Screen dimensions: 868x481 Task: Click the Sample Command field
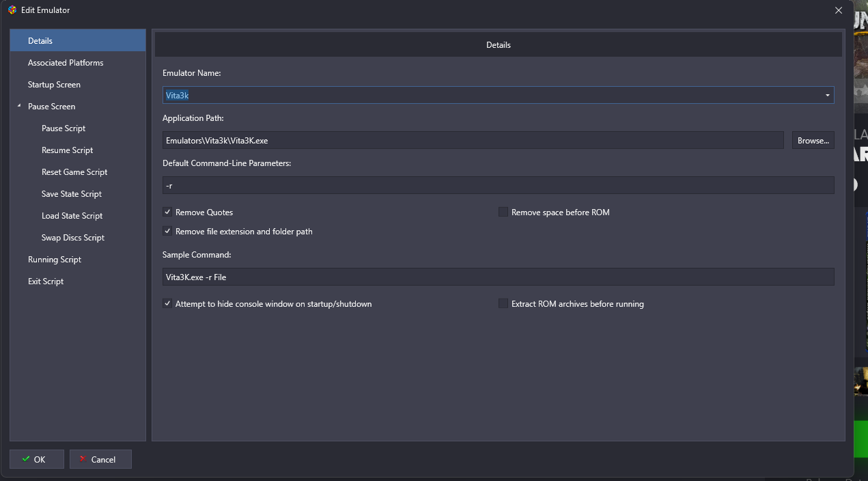tap(499, 277)
